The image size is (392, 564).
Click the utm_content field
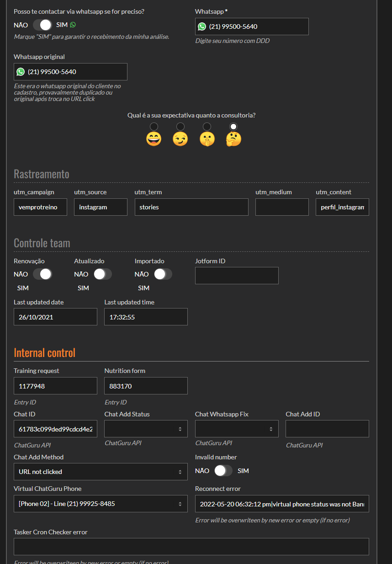click(x=342, y=207)
